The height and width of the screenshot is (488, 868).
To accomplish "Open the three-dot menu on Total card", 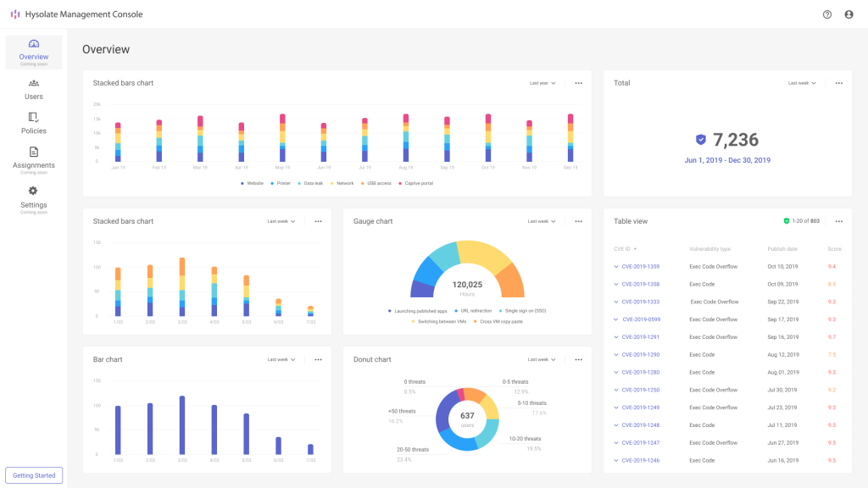I will tap(838, 83).
